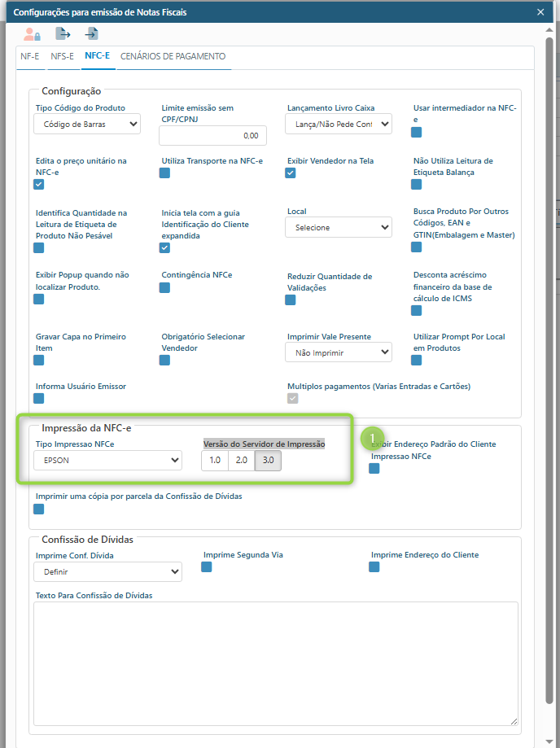Toggle Contingência NFCe checkbox
560x748 pixels.
click(x=164, y=288)
